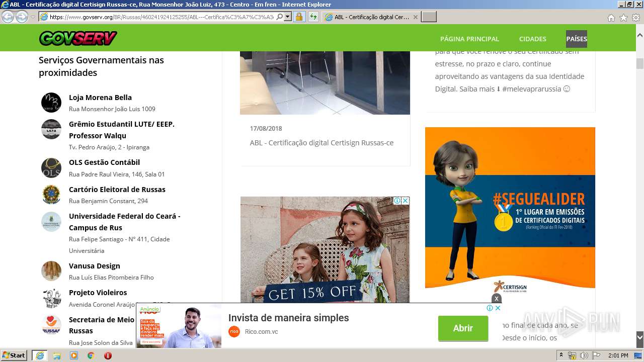
Task: Open Vanusa Design link
Action: pos(95,266)
